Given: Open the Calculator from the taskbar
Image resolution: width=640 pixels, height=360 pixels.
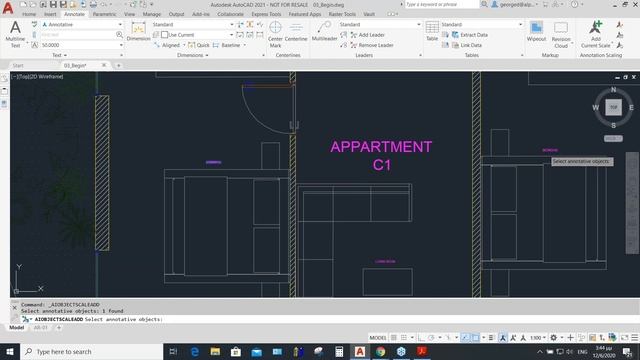Looking at the screenshot, I should pyautogui.click(x=339, y=351).
